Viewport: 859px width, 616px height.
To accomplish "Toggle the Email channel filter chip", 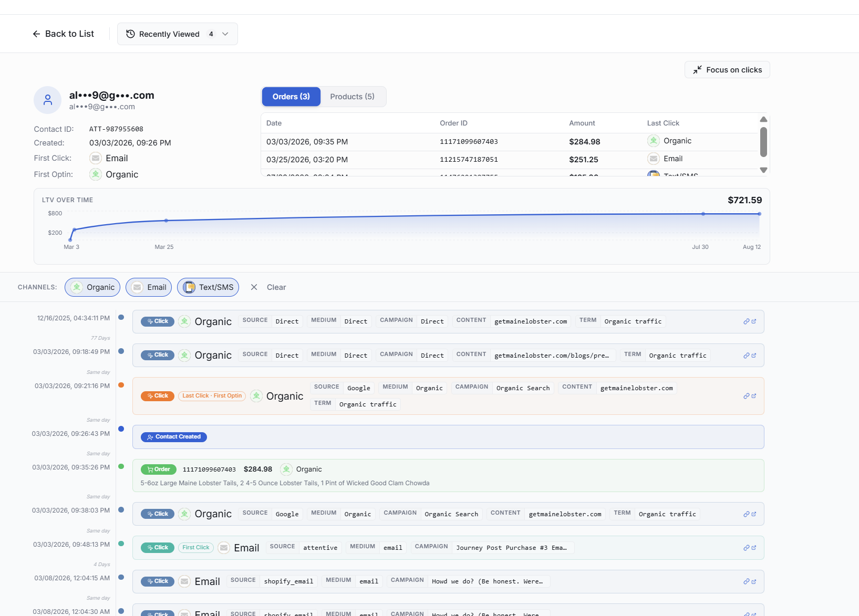I will (149, 287).
